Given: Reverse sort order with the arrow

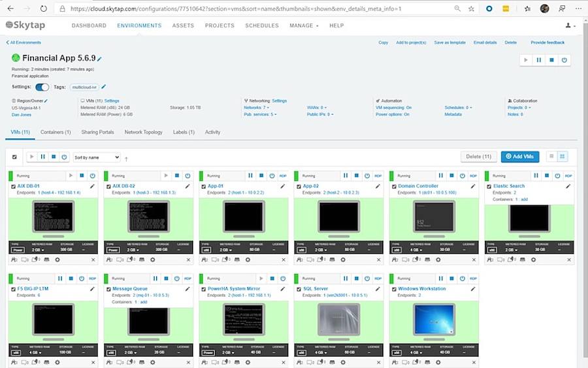Looking at the screenshot, I should [126, 159].
